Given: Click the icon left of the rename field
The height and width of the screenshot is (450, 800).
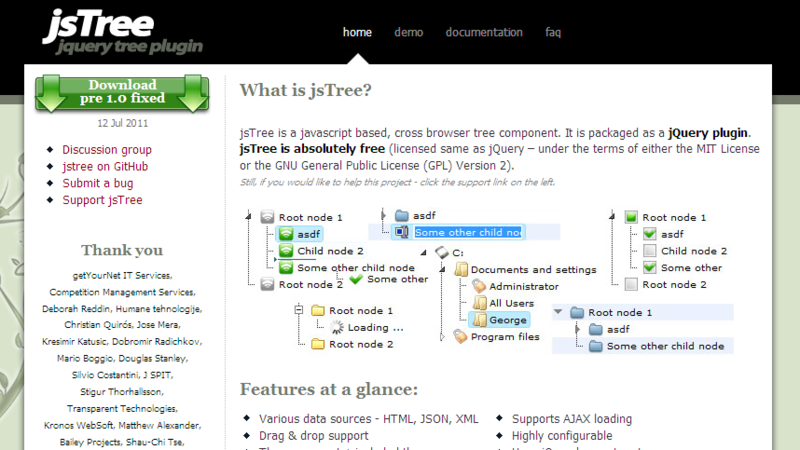Looking at the screenshot, I should (402, 232).
